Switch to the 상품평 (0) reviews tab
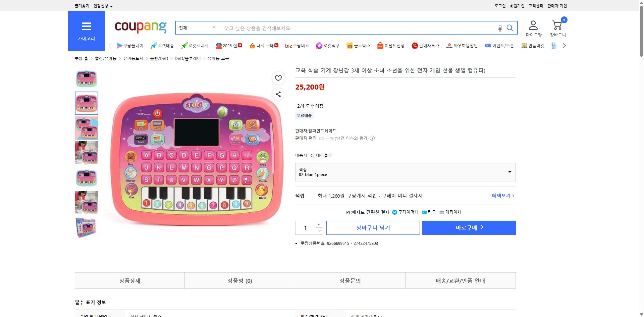This screenshot has height=317, width=644. click(x=239, y=280)
